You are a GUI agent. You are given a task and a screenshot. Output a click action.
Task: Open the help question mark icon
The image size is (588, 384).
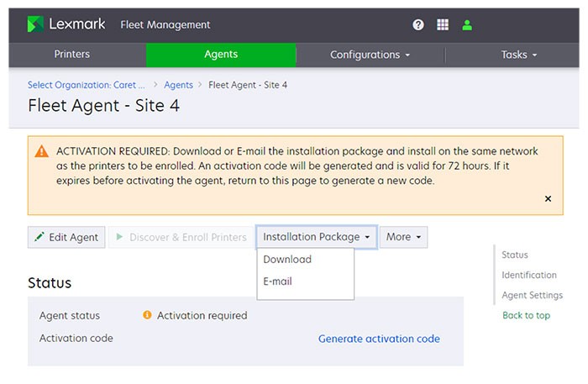click(x=418, y=25)
